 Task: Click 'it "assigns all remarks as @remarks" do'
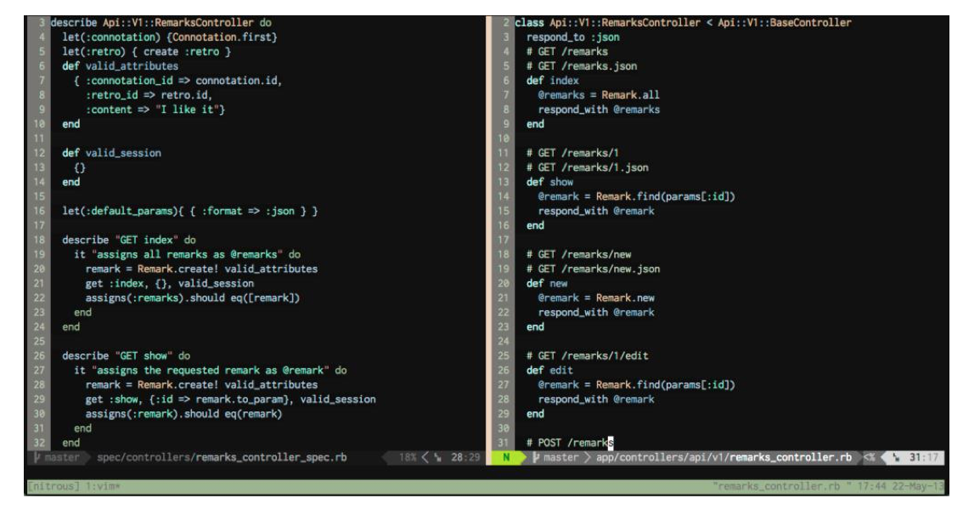(x=187, y=254)
